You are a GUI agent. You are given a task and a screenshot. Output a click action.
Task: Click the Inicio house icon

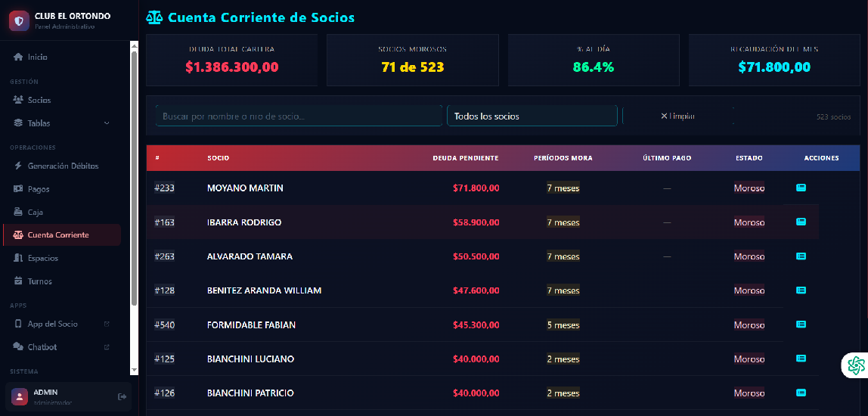click(17, 57)
